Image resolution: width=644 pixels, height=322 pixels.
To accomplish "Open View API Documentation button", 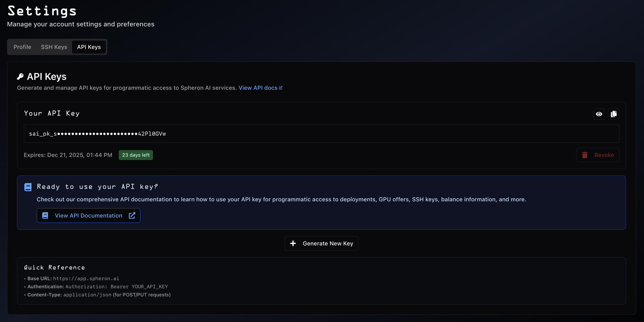I will 88,216.
